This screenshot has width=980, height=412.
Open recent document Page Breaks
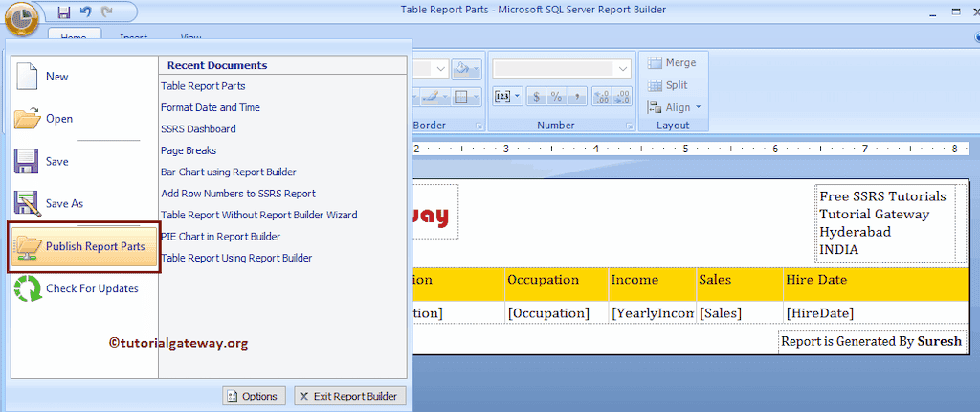[x=189, y=150]
